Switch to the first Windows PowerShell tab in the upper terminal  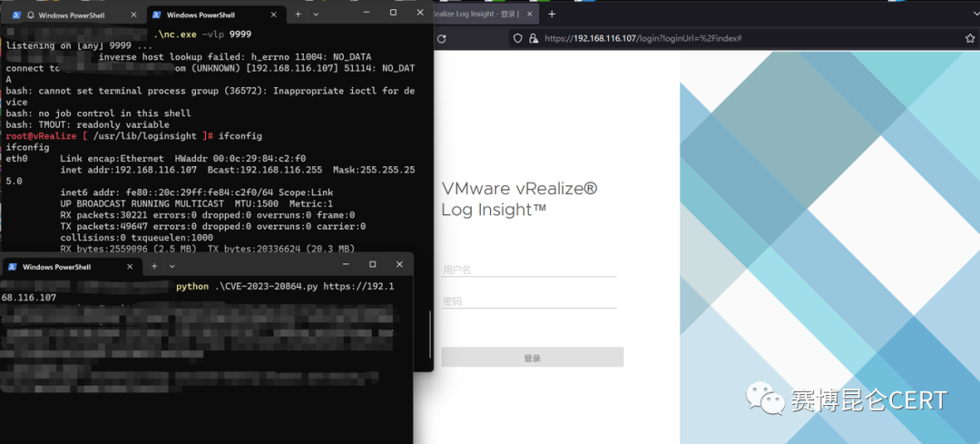pyautogui.click(x=74, y=15)
